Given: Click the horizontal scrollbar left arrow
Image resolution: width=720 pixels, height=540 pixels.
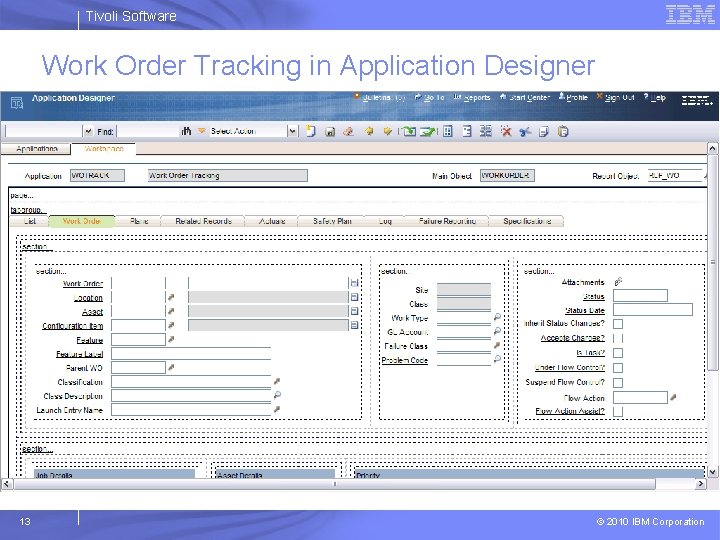Looking at the screenshot, I should tap(7, 484).
